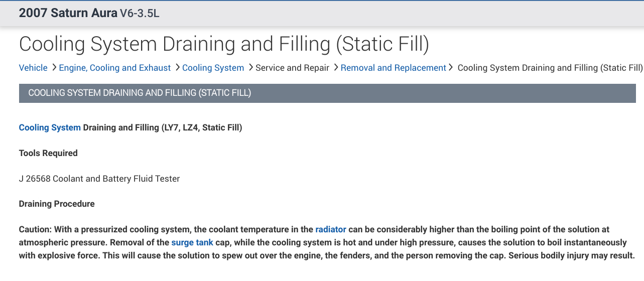
Task: Follow the radiator link in the caution text
Action: tap(331, 230)
